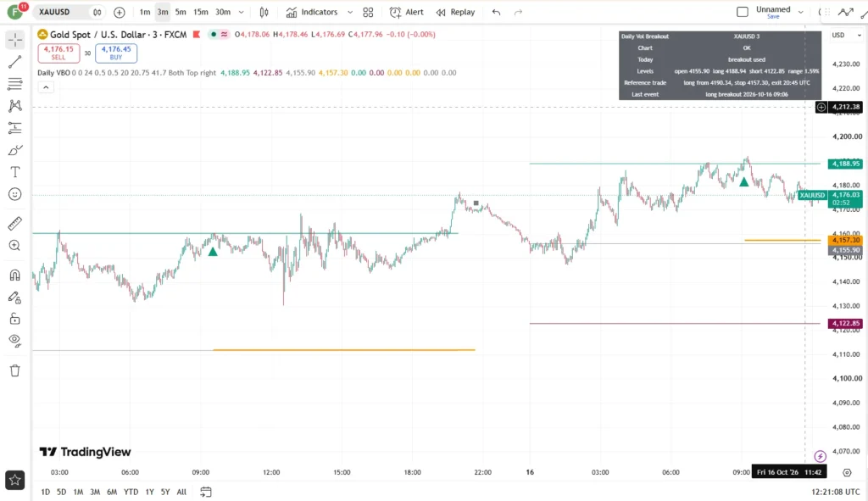868x501 pixels.
Task: Switch to the 3m timeframe
Action: point(162,12)
